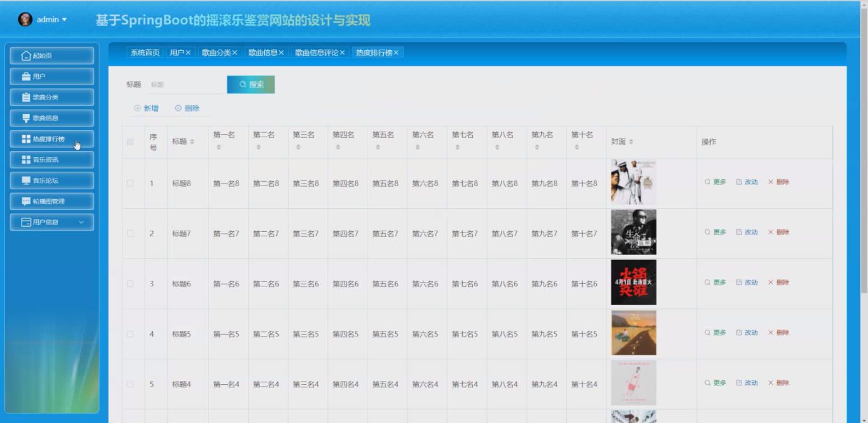
Task: Check the row checkbox for 标题4
Action: click(x=130, y=384)
